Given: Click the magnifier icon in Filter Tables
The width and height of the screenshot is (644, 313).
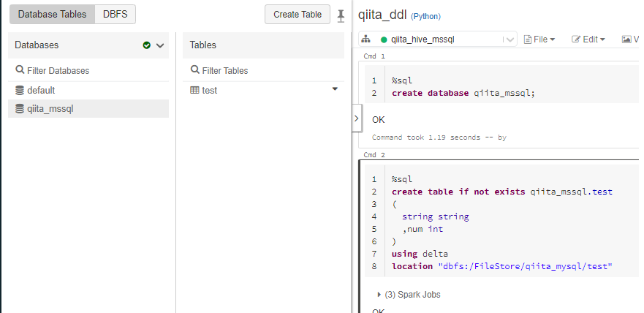Looking at the screenshot, I should (x=194, y=71).
